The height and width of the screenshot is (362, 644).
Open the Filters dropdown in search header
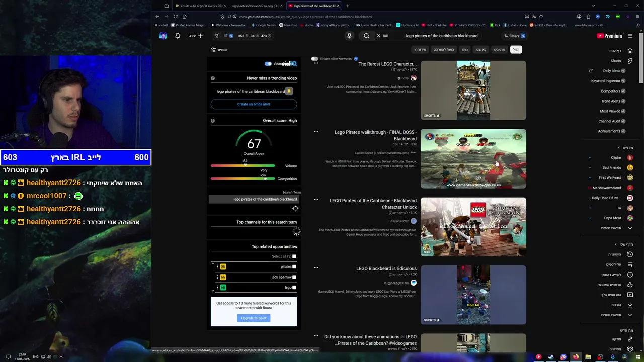pos(515,36)
